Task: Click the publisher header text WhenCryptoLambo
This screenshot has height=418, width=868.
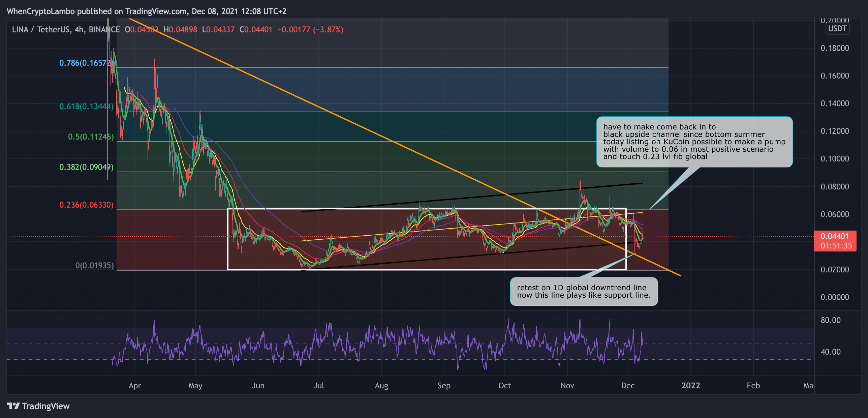Action: [x=40, y=11]
